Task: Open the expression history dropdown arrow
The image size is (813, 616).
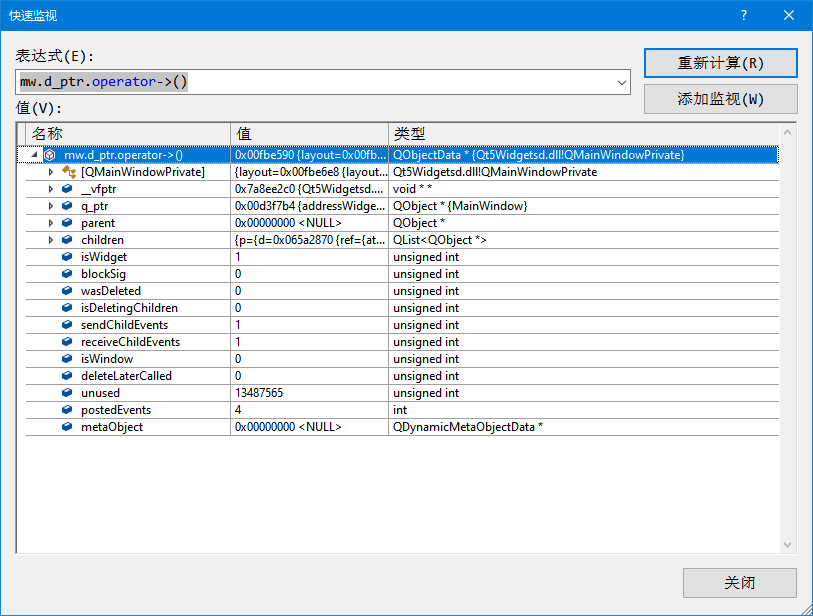Action: (622, 82)
